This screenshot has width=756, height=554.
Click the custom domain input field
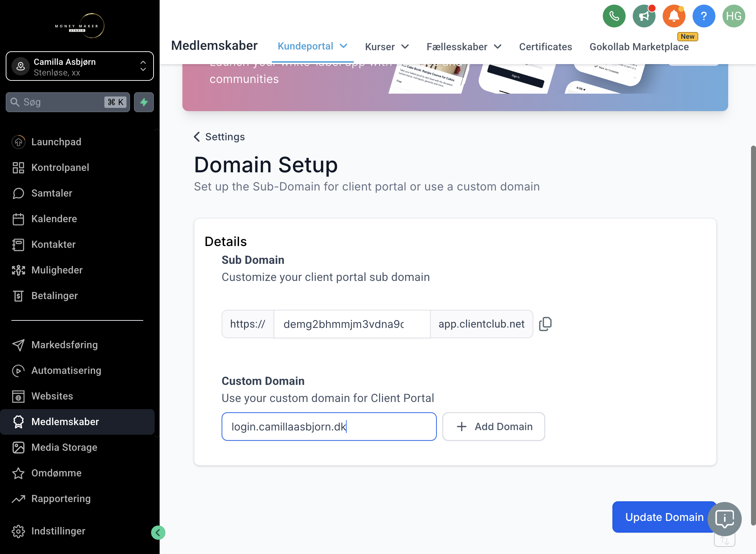(329, 427)
